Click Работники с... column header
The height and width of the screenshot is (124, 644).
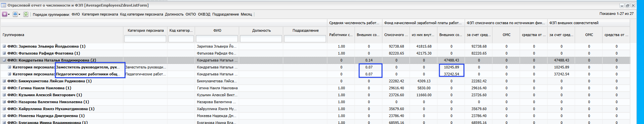[341, 35]
